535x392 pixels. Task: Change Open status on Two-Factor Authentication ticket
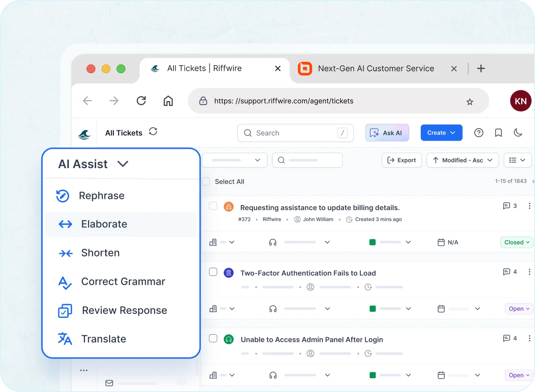[519, 309]
